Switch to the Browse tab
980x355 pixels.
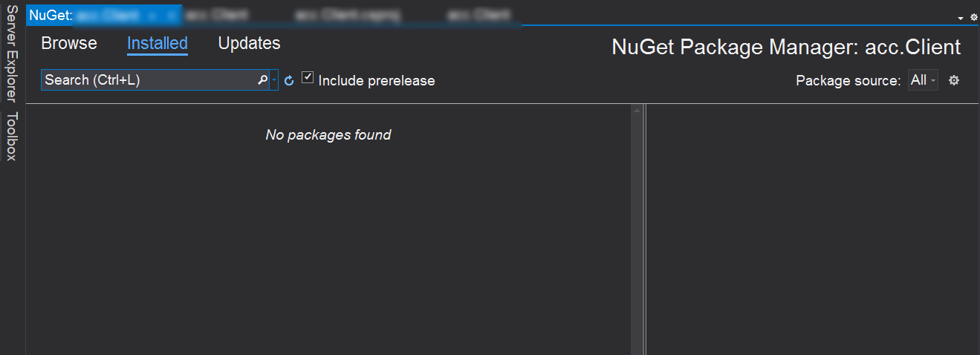(x=69, y=43)
